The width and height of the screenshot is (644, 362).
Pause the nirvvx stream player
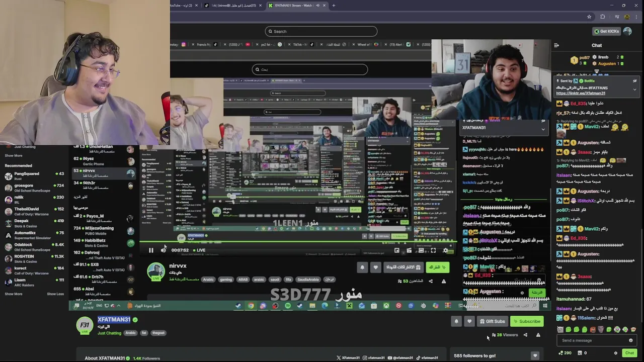pyautogui.click(x=151, y=250)
